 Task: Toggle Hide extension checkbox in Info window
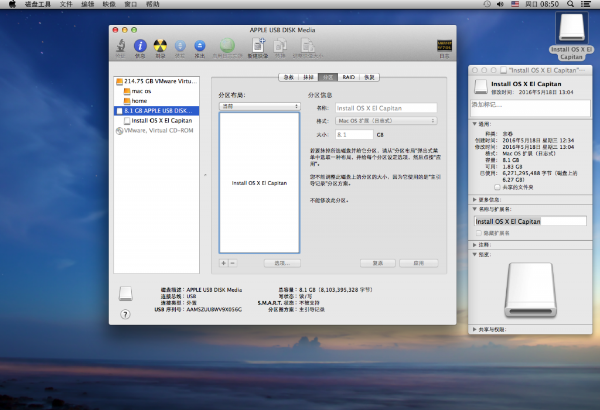(x=478, y=233)
